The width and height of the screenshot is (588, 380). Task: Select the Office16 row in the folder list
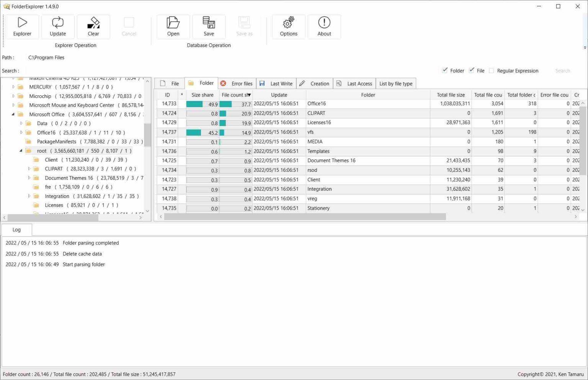316,103
